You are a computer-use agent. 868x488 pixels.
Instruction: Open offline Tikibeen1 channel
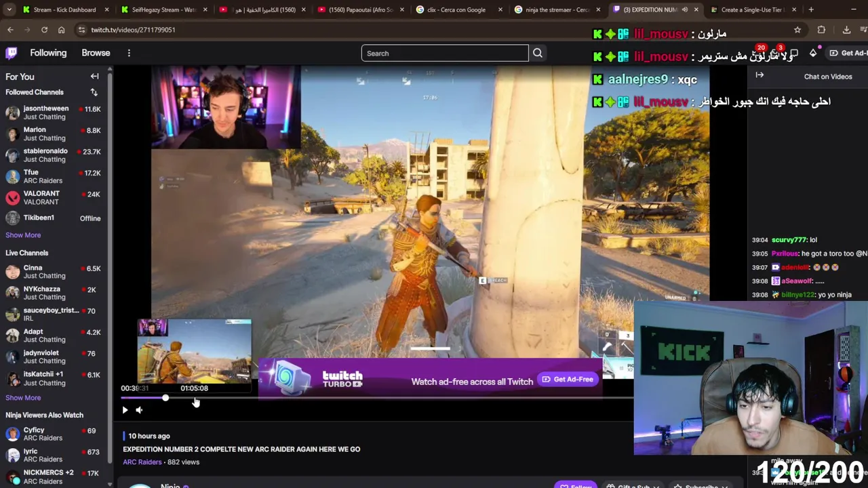(x=53, y=218)
